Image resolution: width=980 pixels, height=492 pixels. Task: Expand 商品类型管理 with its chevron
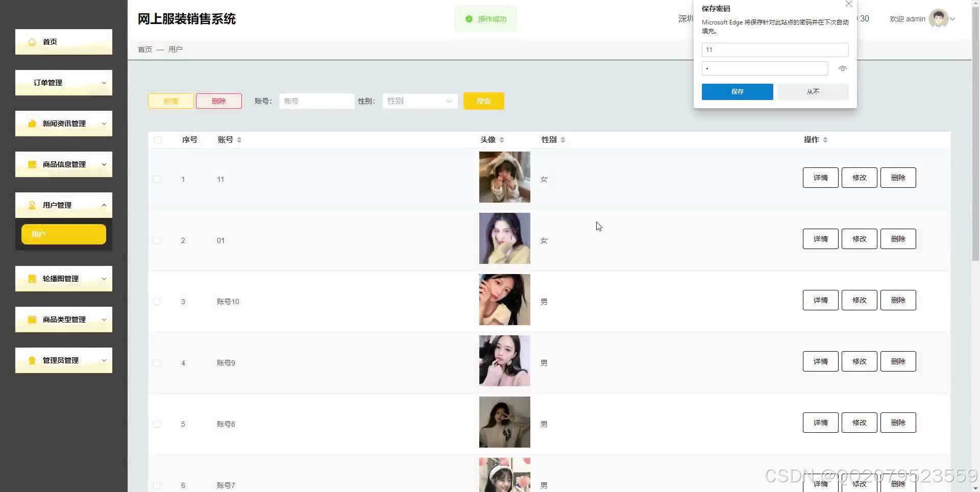point(104,319)
